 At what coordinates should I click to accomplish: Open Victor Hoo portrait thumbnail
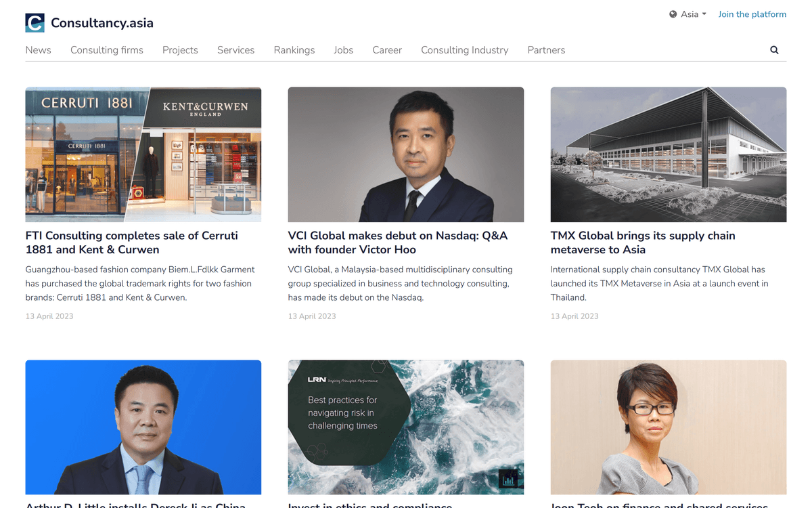406,154
